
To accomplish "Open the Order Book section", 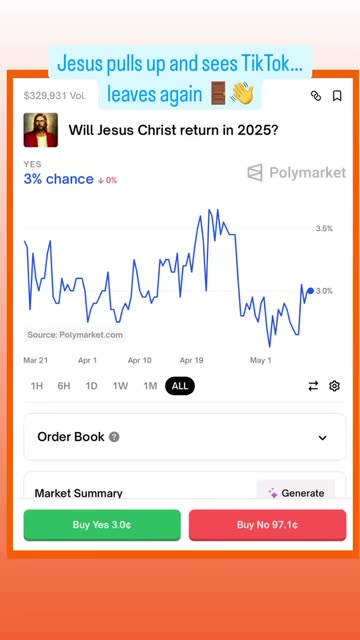I will pyautogui.click(x=184, y=437).
